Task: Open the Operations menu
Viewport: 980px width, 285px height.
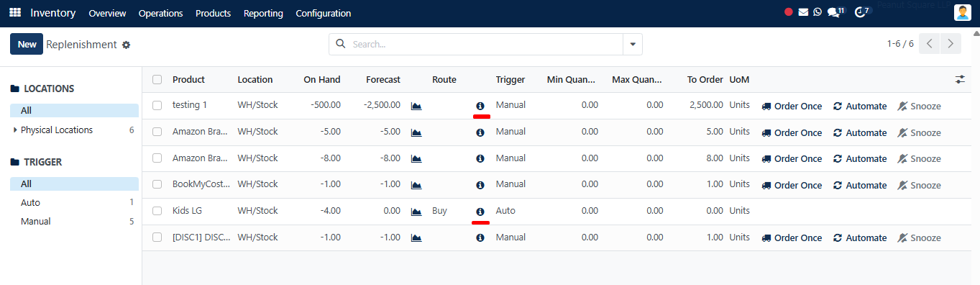Action: point(161,13)
